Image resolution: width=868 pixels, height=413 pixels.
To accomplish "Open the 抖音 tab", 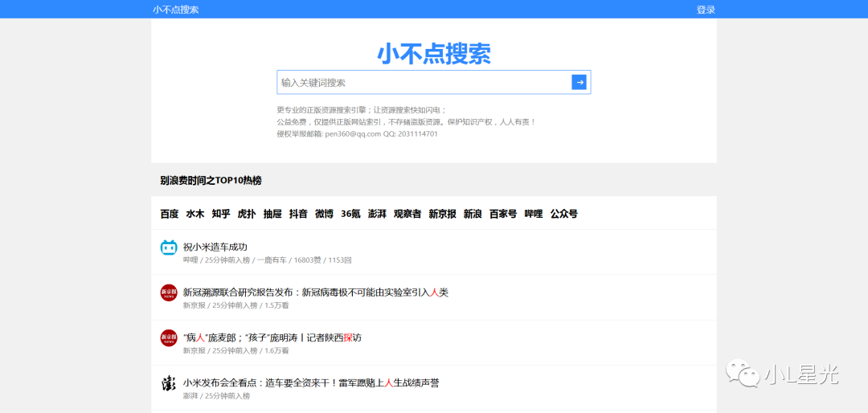I will point(298,214).
